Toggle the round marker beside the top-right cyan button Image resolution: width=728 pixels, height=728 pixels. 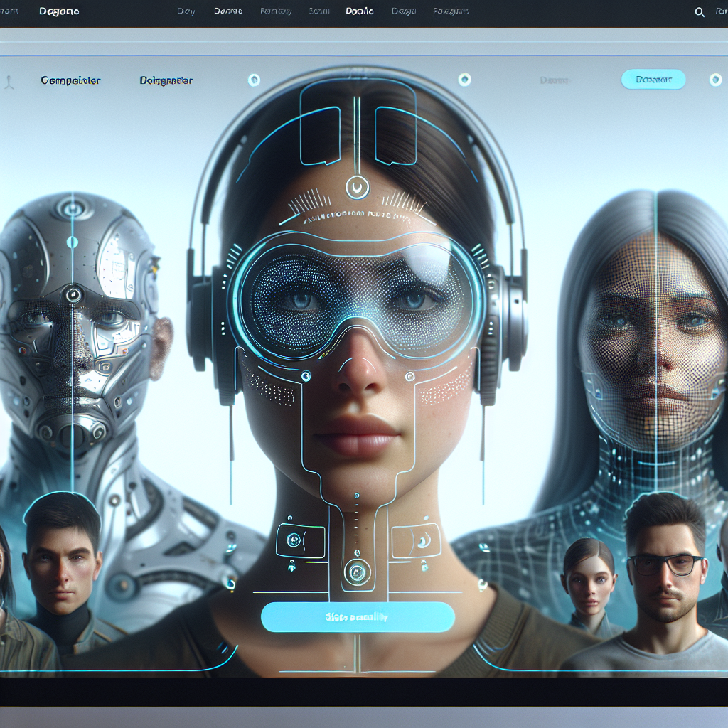[715, 80]
